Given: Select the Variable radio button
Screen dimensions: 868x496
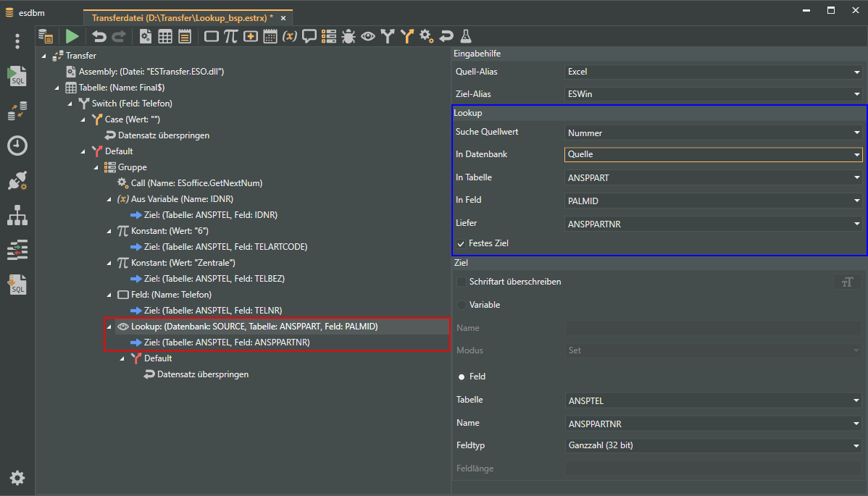Looking at the screenshot, I should click(x=461, y=305).
